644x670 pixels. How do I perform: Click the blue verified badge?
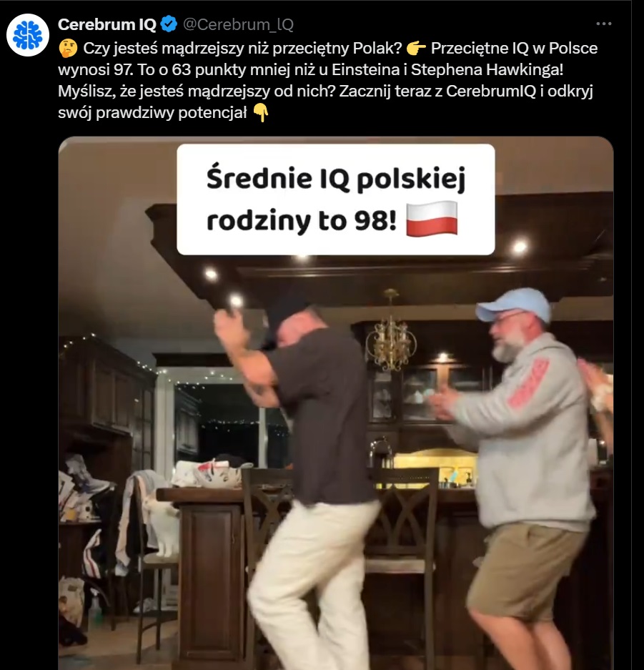169,24
